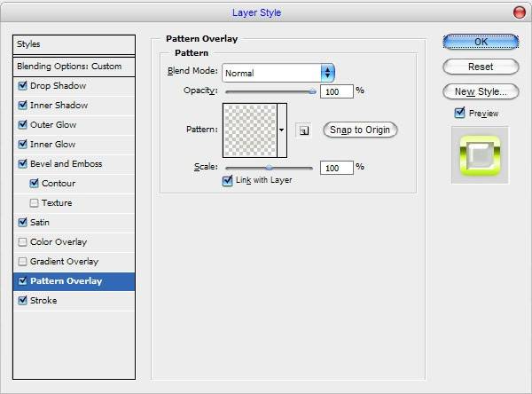Toggle the Link with Layer checkbox
This screenshot has width=532, height=394.
[227, 180]
